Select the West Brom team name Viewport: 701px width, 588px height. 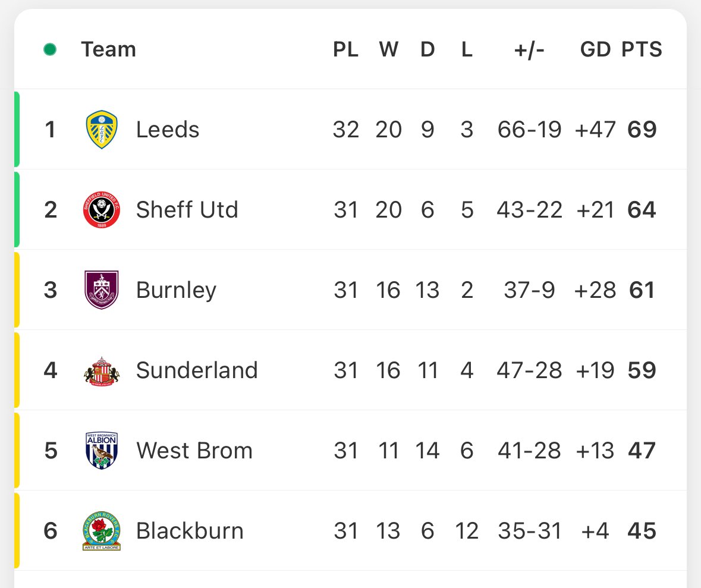point(194,450)
